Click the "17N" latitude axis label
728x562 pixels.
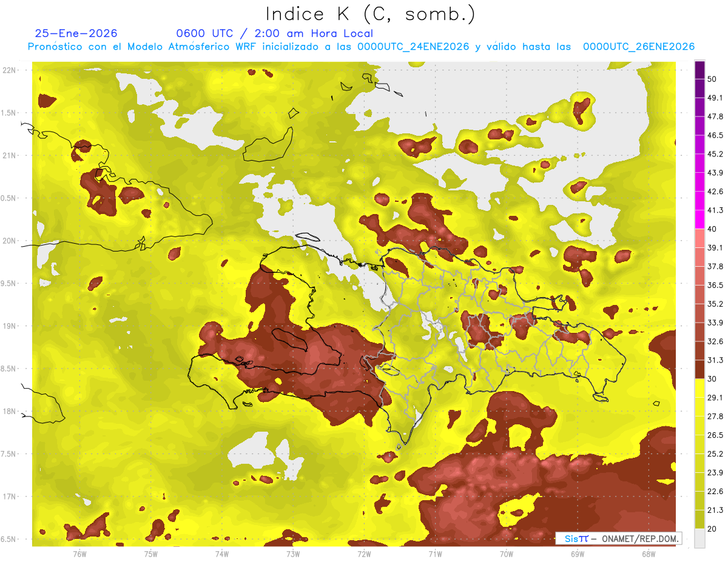(x=10, y=497)
